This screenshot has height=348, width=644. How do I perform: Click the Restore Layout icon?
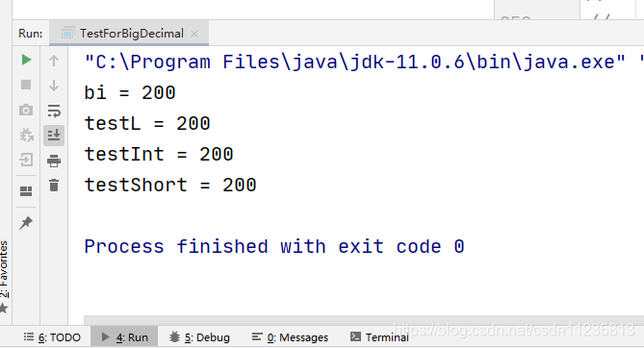(26, 191)
